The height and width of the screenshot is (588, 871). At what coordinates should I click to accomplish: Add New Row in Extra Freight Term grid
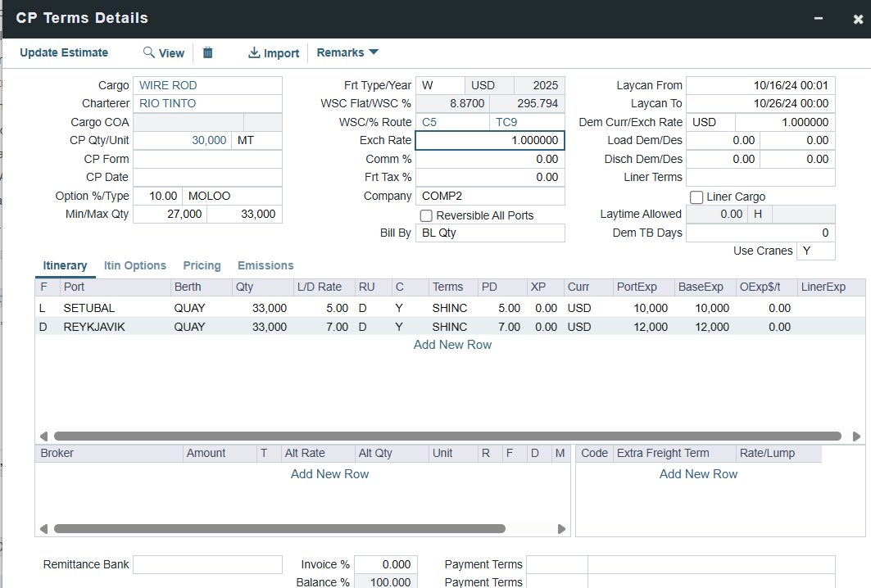click(698, 474)
